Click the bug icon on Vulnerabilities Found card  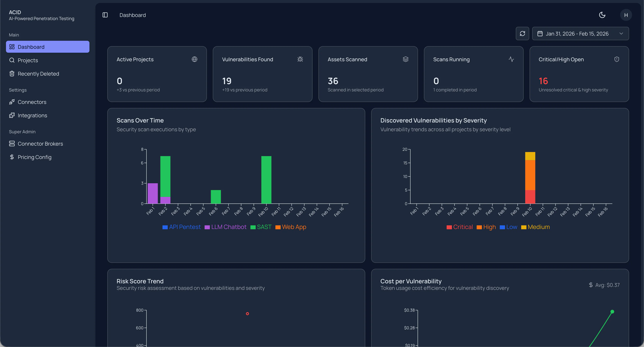(x=300, y=59)
